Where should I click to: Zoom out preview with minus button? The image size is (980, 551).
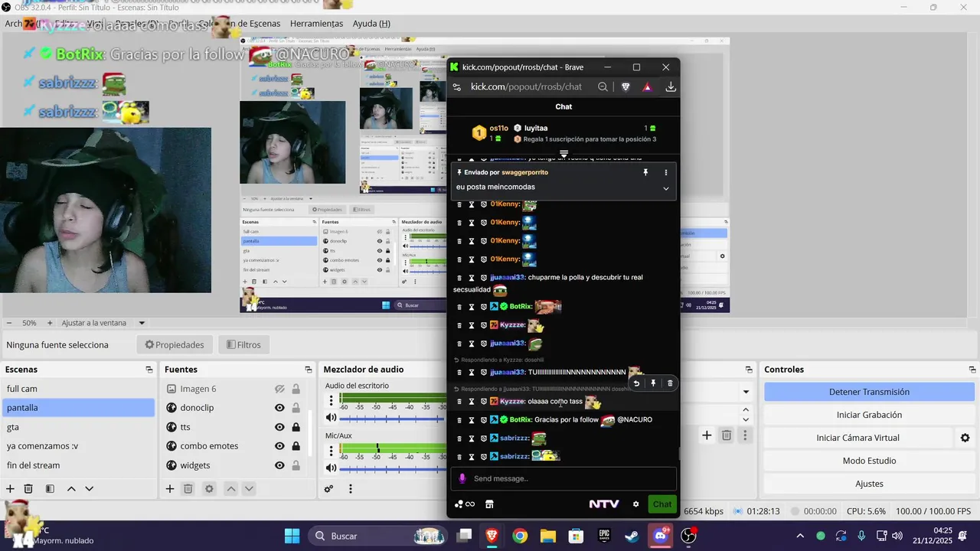click(9, 323)
